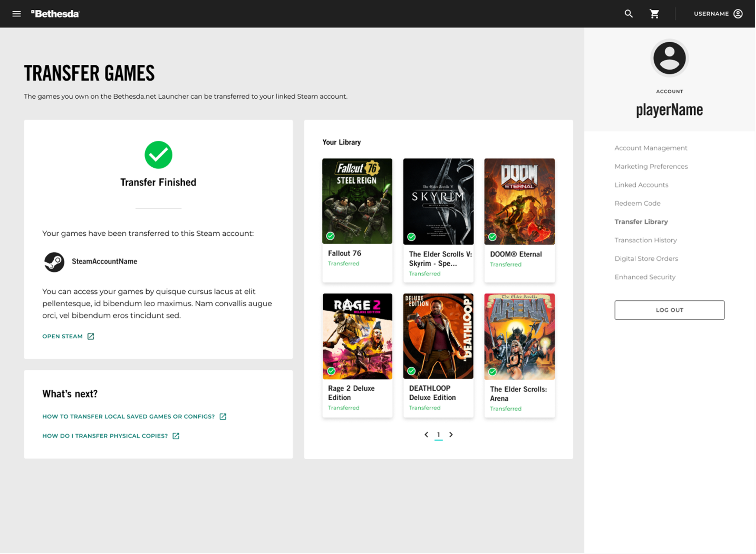Open the Rage 2 Deluxe Edition cover

tap(357, 337)
